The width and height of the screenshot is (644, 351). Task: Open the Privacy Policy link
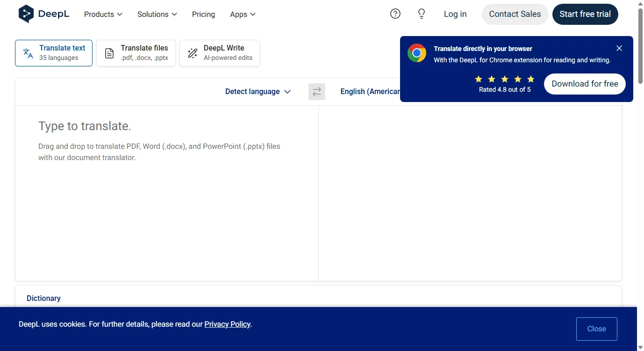pyautogui.click(x=227, y=324)
